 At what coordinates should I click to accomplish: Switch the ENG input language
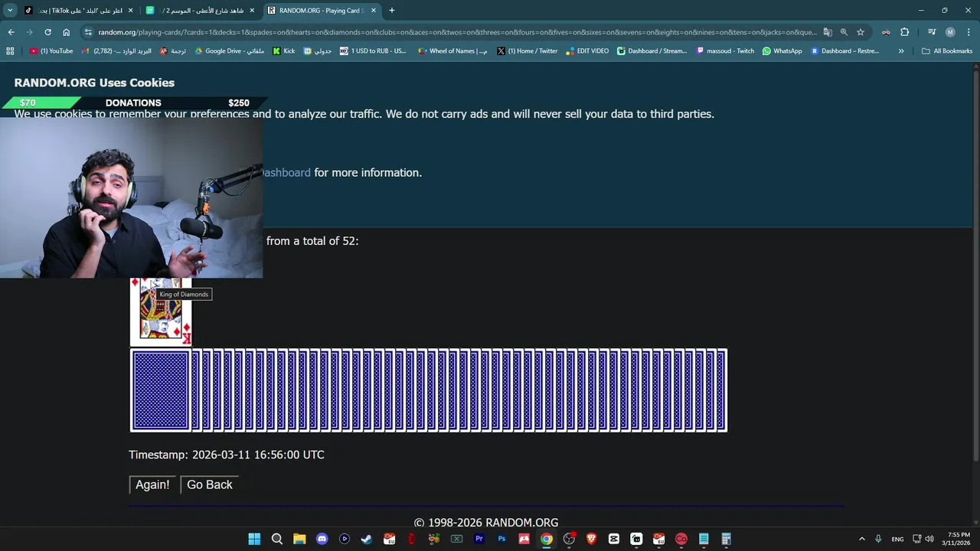pos(897,539)
